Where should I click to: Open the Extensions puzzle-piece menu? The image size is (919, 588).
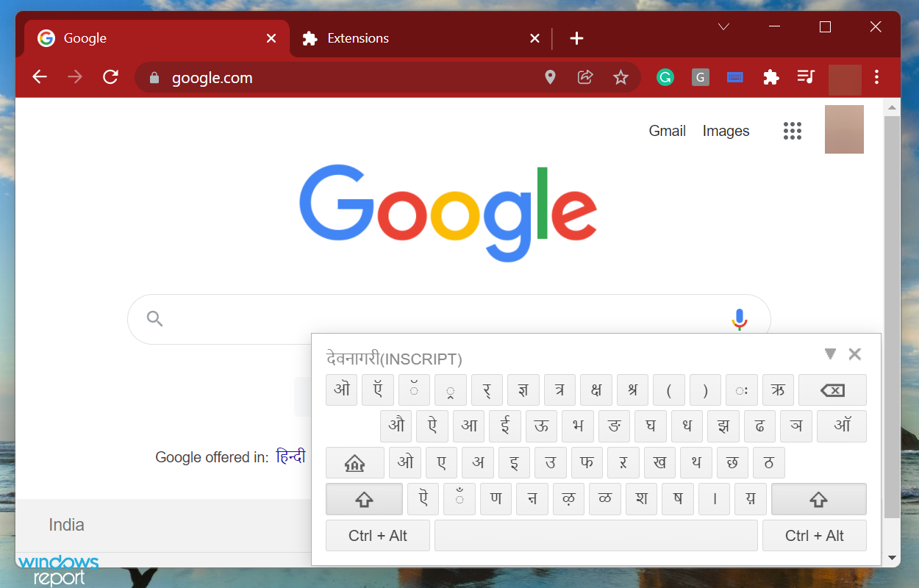click(770, 77)
